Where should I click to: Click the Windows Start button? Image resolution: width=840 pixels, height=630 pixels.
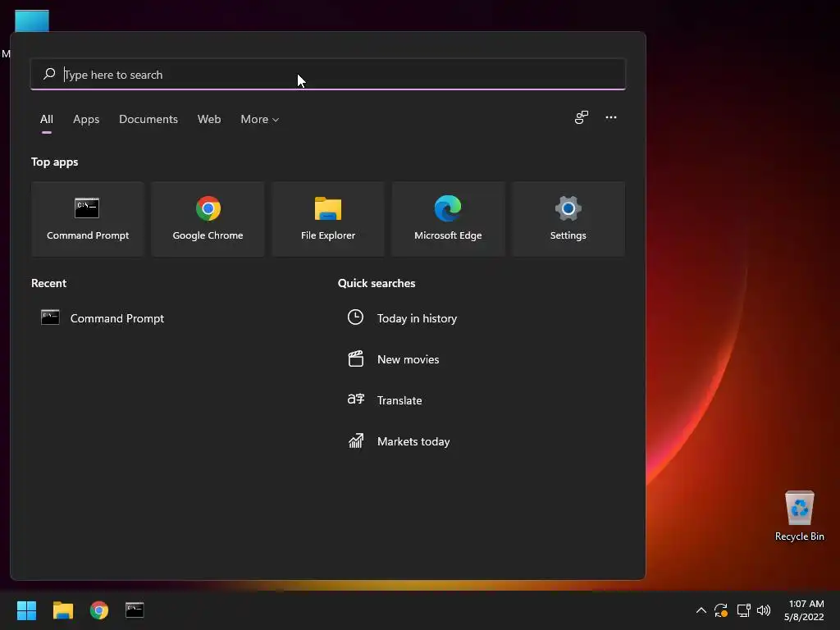tap(26, 610)
